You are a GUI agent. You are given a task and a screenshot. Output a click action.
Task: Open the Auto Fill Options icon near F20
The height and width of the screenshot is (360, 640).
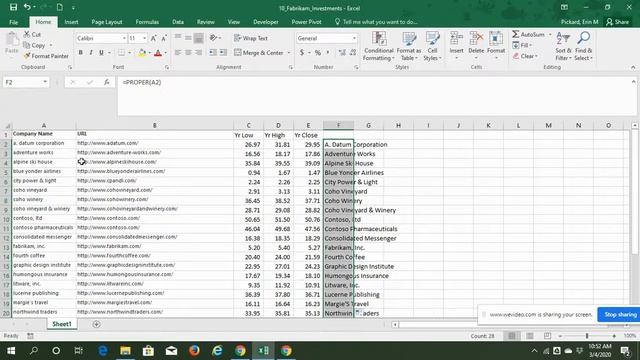pos(358,313)
